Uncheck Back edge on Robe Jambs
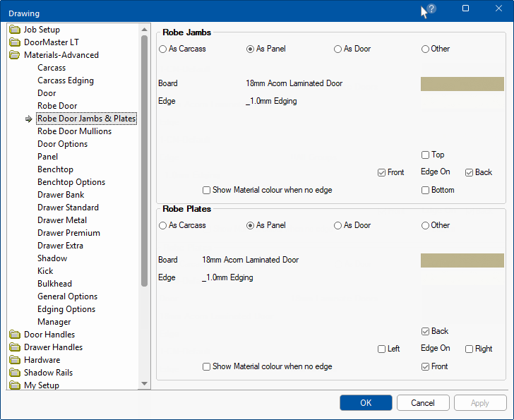The image size is (514, 420). click(x=469, y=173)
